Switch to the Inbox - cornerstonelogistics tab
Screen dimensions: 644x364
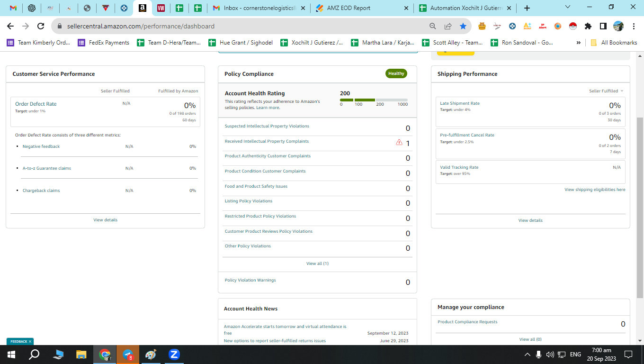[x=258, y=8]
